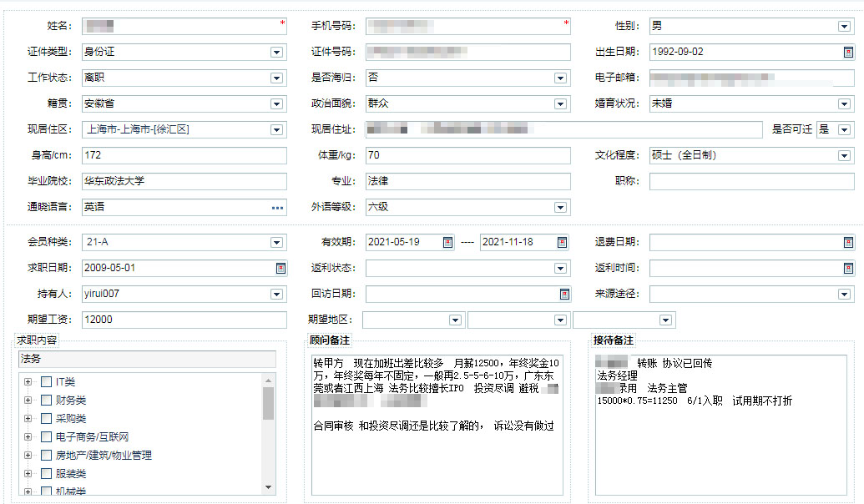This screenshot has height=504, width=864.
Task: Open the first 期望地区 dropdown
Action: tap(455, 320)
